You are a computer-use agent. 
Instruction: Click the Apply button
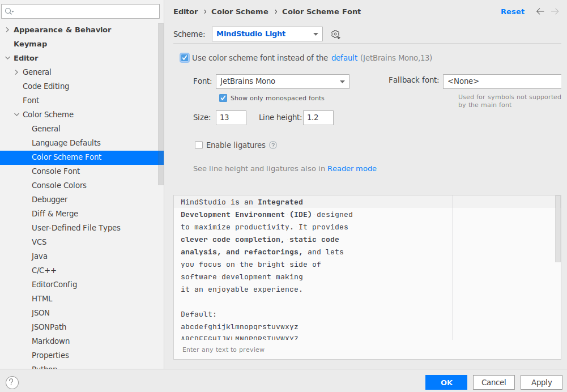pos(542,382)
